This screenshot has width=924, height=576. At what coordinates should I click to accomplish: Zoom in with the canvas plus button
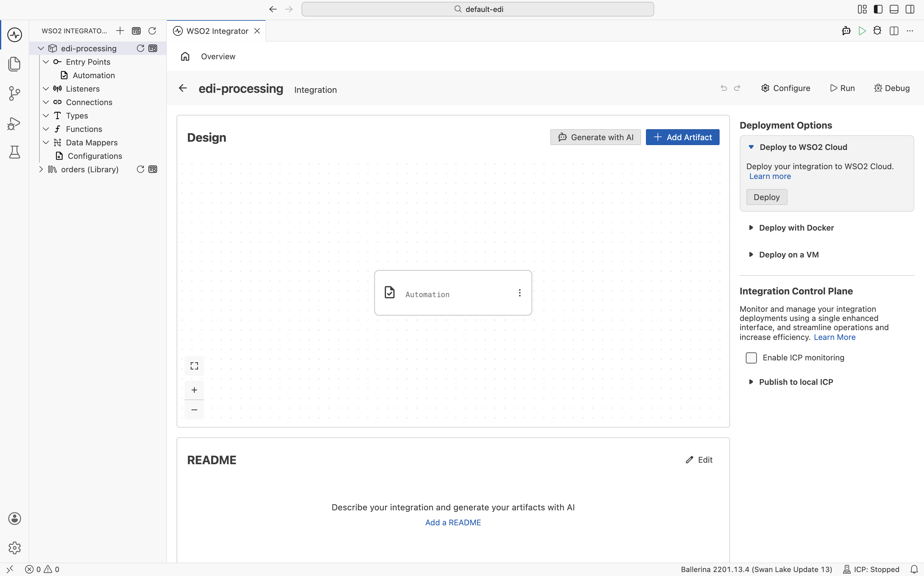(x=194, y=390)
